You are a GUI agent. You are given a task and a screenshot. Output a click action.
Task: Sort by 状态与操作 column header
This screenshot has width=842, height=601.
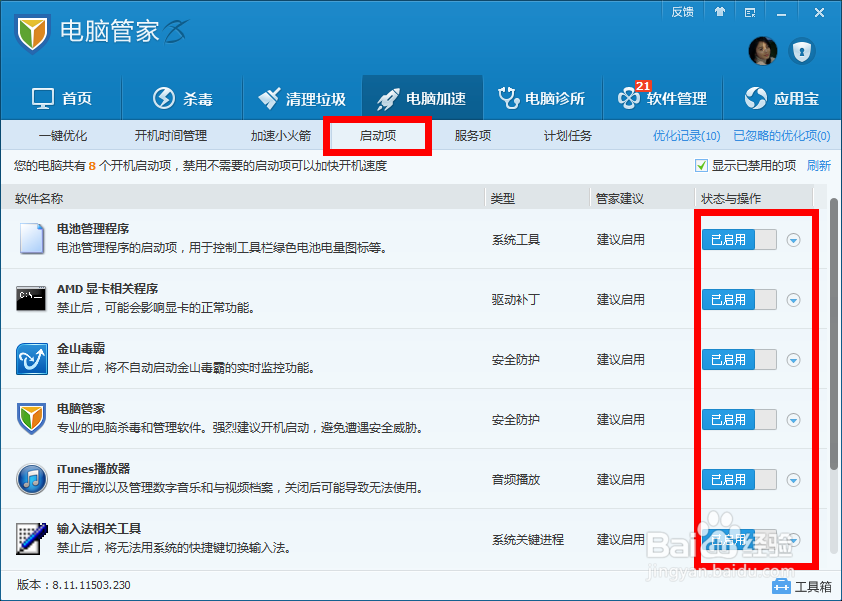pyautogui.click(x=731, y=199)
